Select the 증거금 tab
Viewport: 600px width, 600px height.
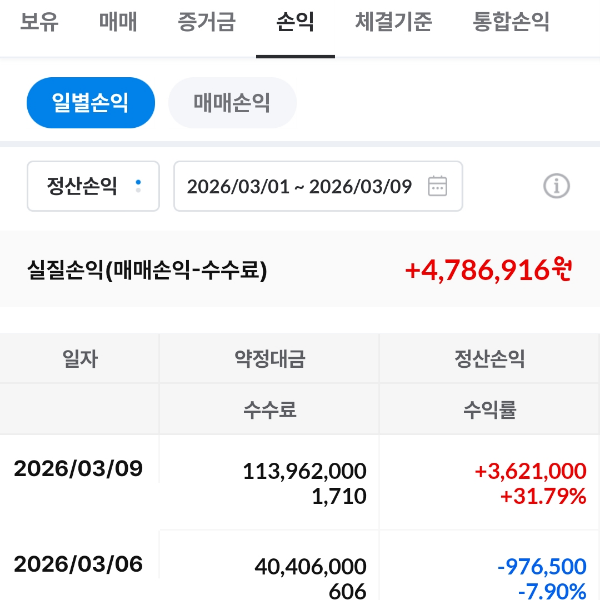[x=206, y=22]
